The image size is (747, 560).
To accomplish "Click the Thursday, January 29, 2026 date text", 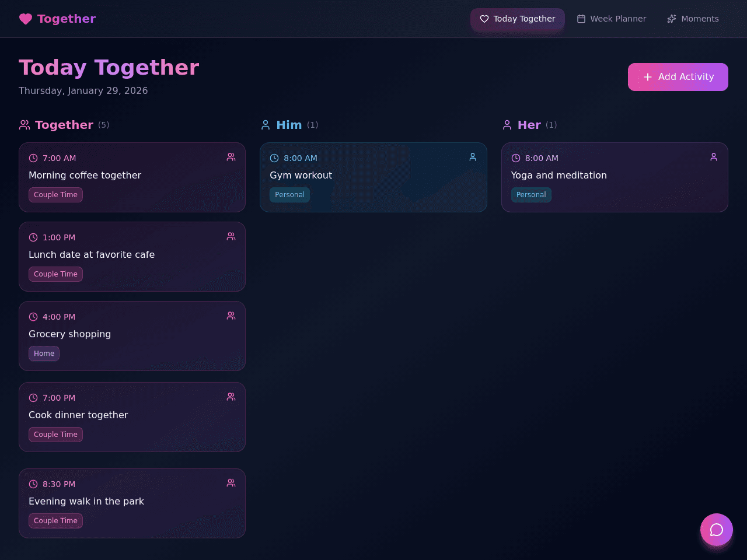I will point(83,90).
